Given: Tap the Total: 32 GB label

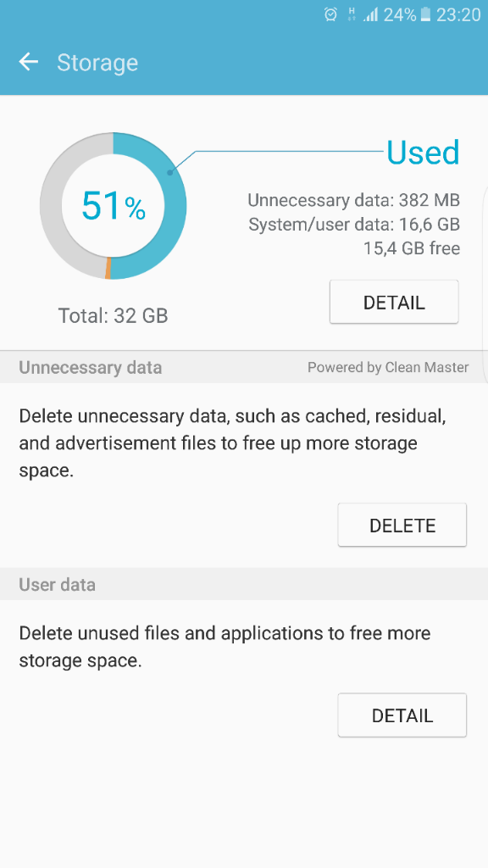Looking at the screenshot, I should (x=113, y=315).
